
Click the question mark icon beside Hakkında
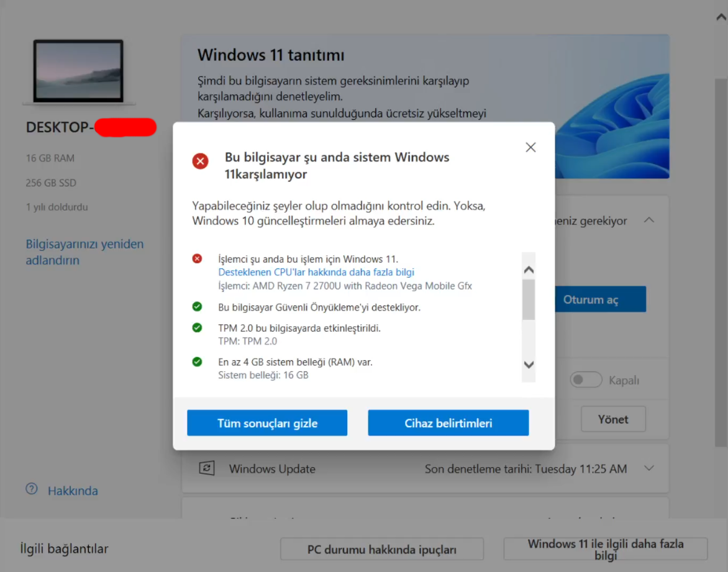click(32, 489)
